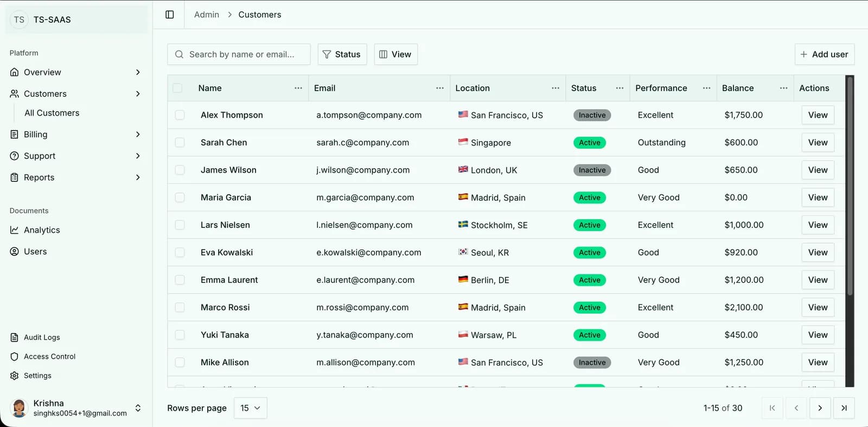The image size is (868, 427).
Task: Click the Add user button
Action: tap(825, 54)
